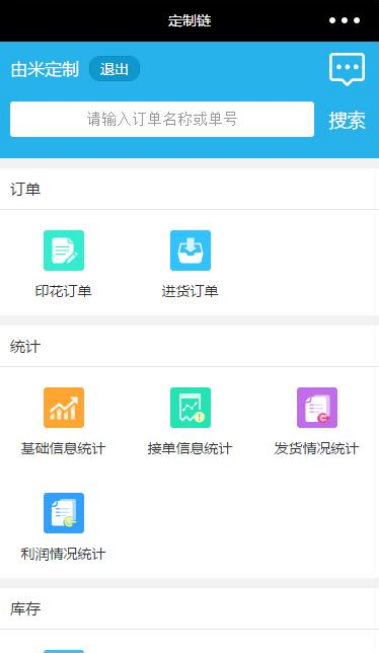Open the 利润情况统计 blue document icon
The image size is (379, 653).
tap(64, 513)
